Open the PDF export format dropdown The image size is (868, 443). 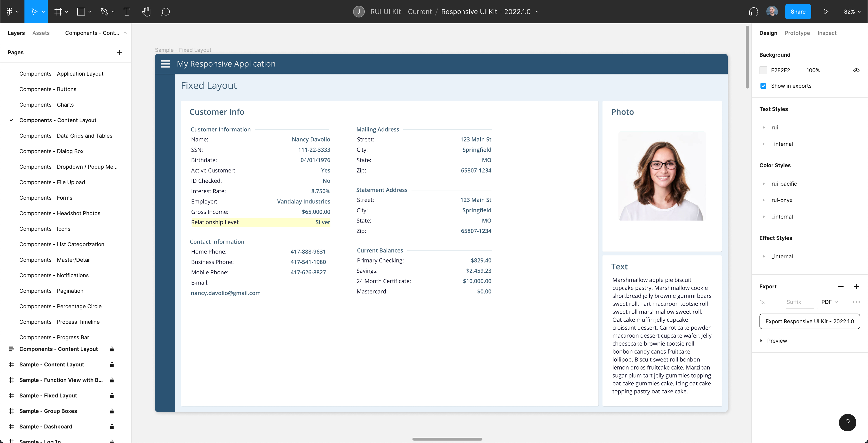tap(829, 302)
